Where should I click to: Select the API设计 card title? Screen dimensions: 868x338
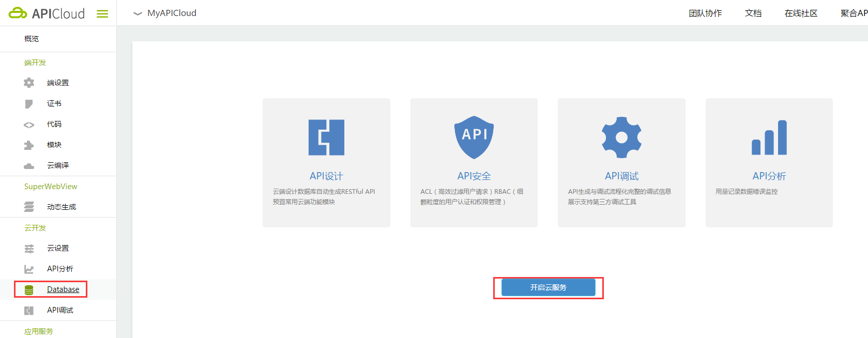point(326,176)
